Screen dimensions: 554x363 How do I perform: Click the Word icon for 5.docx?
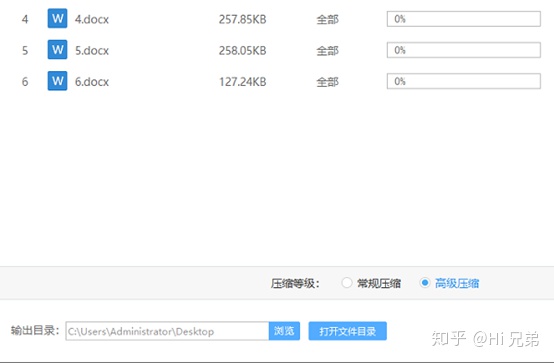[57, 49]
